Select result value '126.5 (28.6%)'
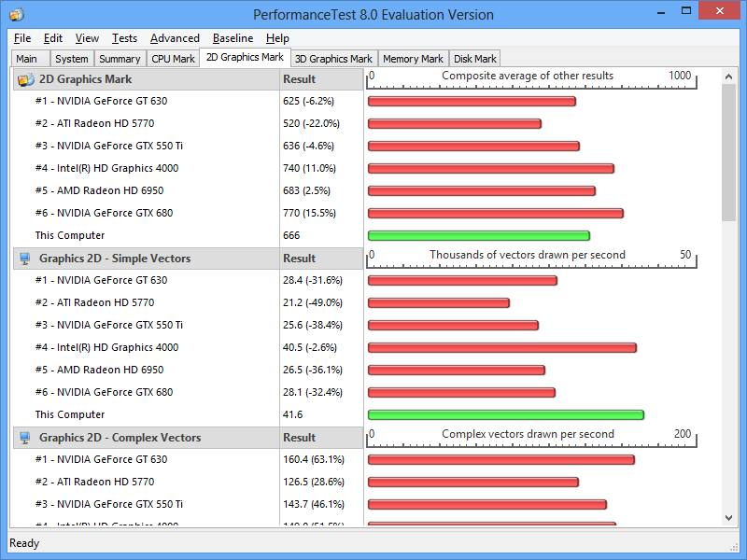This screenshot has width=747, height=560. pyautogui.click(x=314, y=482)
